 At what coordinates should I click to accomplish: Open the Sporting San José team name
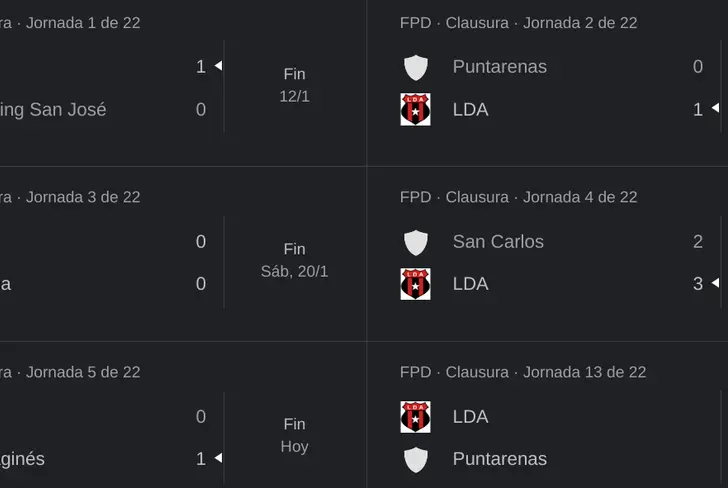pos(52,109)
